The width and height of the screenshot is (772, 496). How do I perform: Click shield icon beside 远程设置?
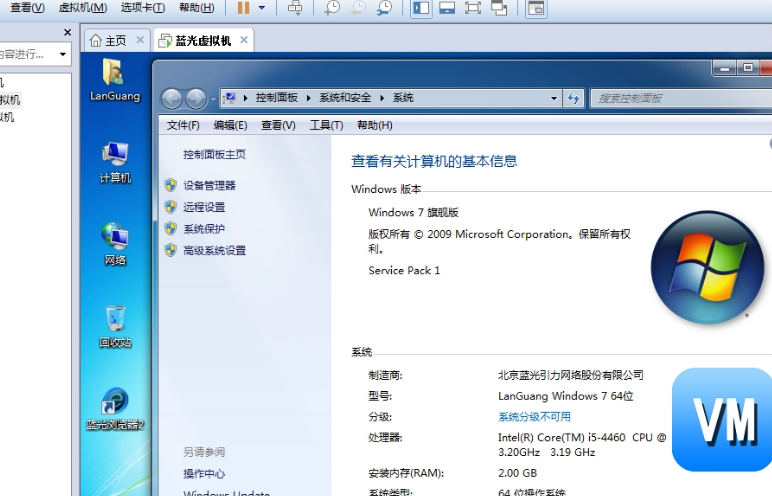(x=170, y=207)
